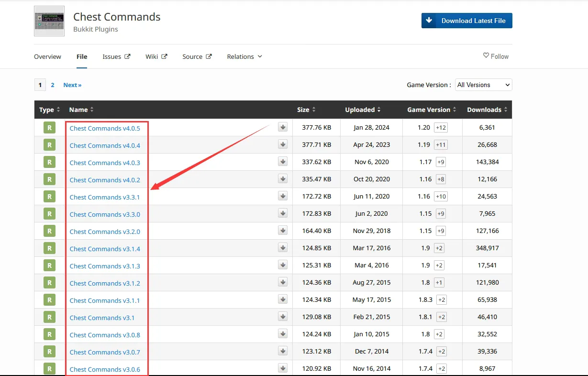Expand the +10 game versions badge for v3.3.1

coord(441,197)
